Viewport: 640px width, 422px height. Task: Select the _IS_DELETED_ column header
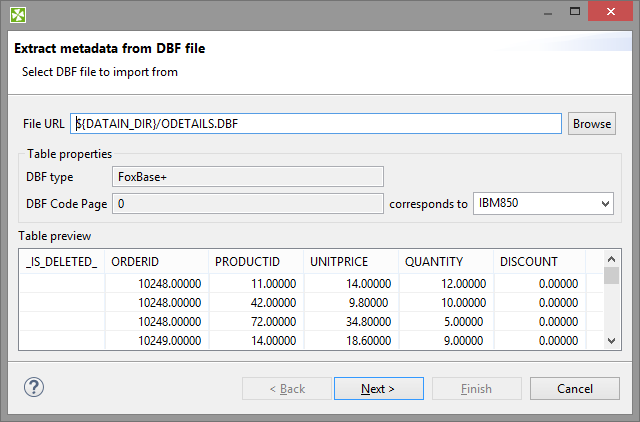click(62, 262)
